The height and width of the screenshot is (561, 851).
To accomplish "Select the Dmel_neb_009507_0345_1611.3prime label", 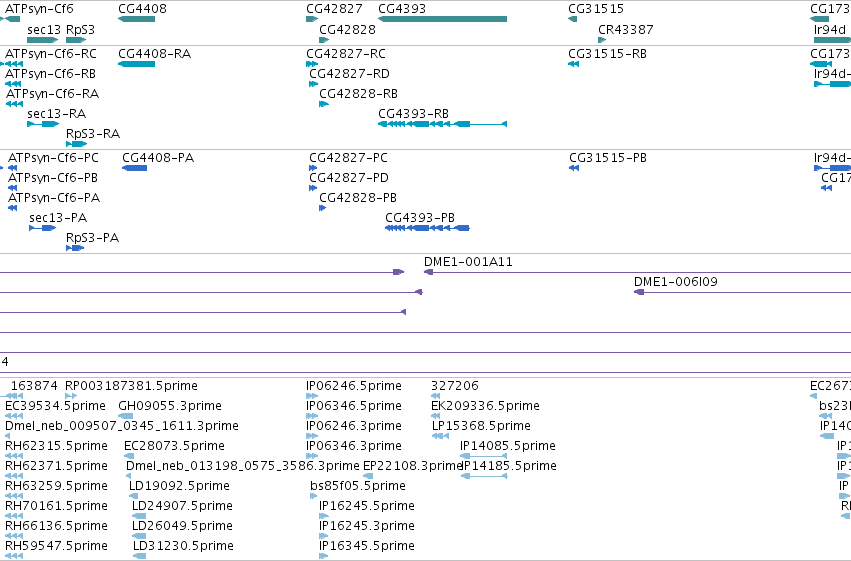I will coord(122,426).
